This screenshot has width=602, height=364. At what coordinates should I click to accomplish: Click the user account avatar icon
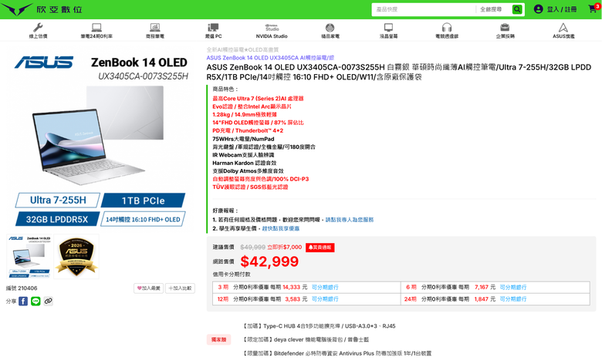538,9
